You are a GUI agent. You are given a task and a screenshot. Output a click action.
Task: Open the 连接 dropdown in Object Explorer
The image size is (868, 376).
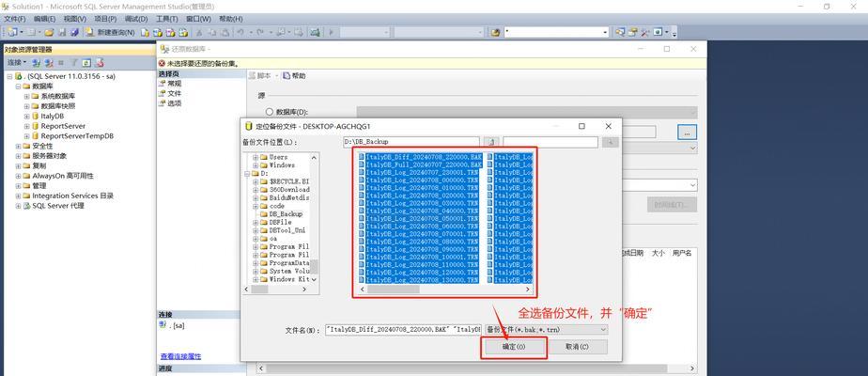click(17, 63)
